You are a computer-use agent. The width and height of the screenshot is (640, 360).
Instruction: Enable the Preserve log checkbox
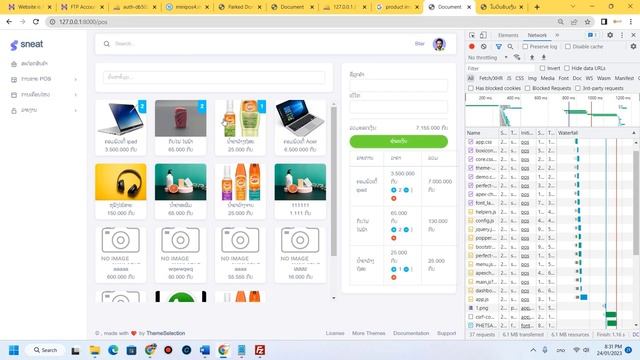[525, 47]
